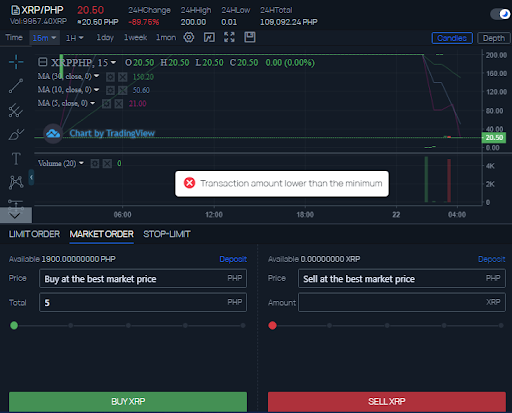The height and width of the screenshot is (413, 512).
Task: Show the Depth chart
Action: tap(494, 38)
